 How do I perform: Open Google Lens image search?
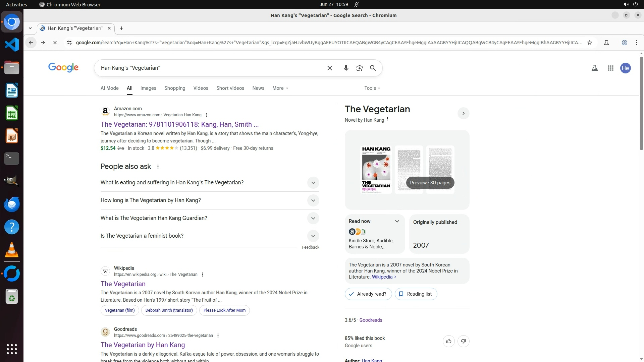359,68
